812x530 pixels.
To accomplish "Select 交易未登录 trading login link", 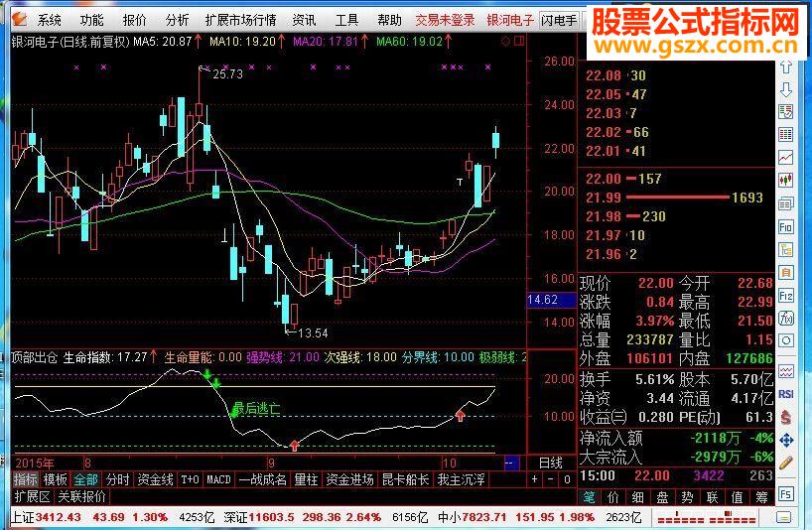I will coord(445,20).
